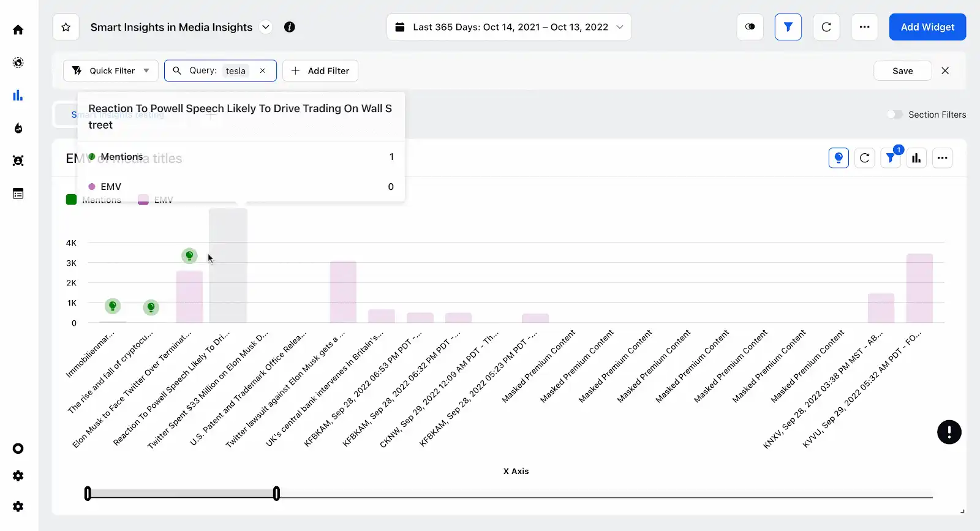Toggle the dashboard filter funnel button
980x531 pixels.
tap(788, 27)
